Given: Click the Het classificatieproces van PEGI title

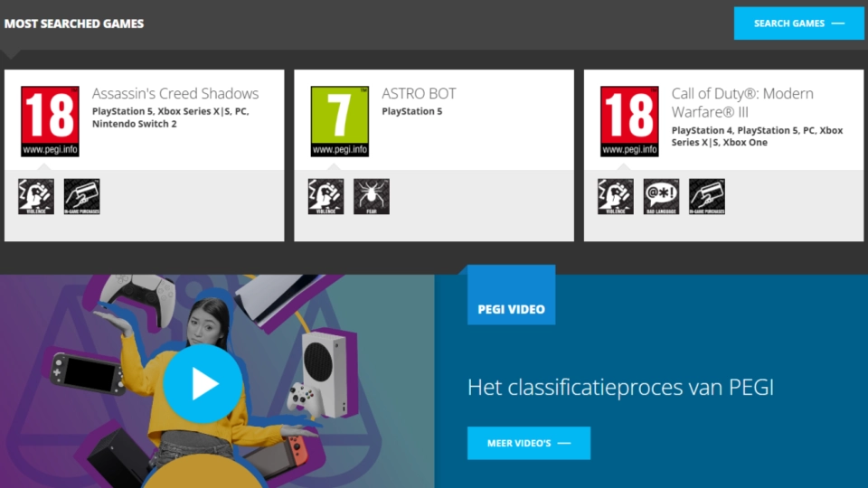Looking at the screenshot, I should (x=620, y=387).
